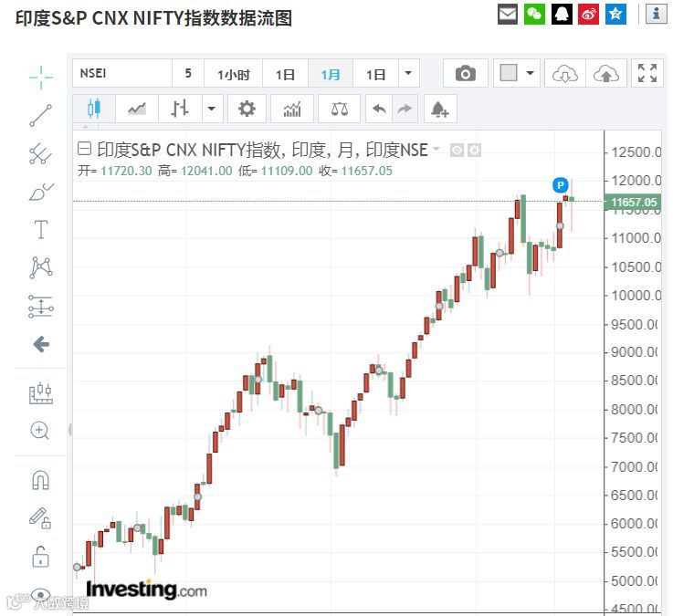Open chart style dropdown arrow
The image size is (673, 616).
(212, 109)
